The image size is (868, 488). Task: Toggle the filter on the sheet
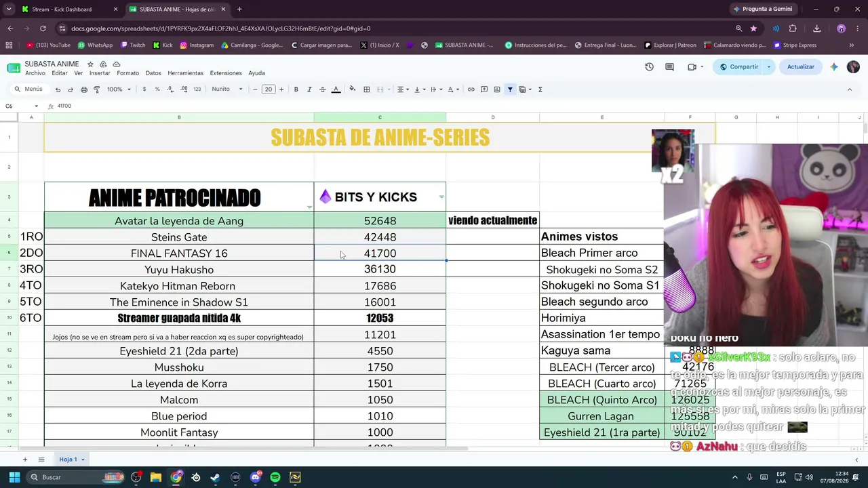(510, 89)
